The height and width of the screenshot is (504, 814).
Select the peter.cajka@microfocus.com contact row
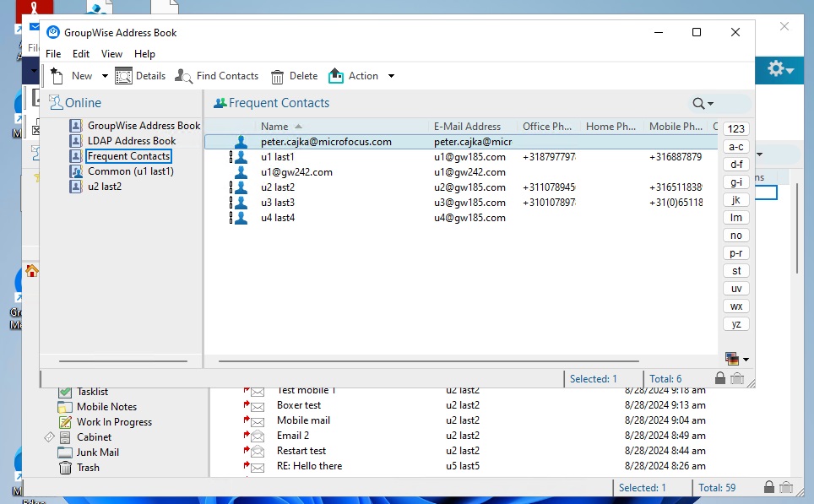click(461, 142)
